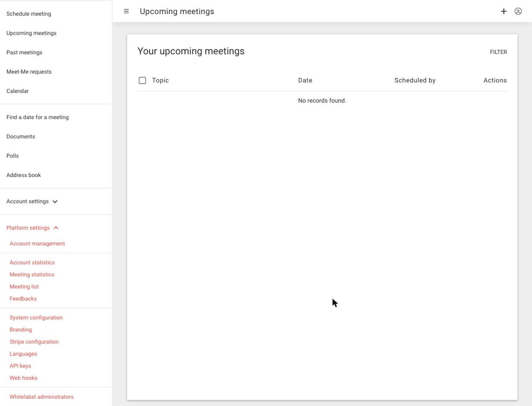This screenshot has height=406, width=532.
Task: Toggle the hamburger menu icon
Action: pyautogui.click(x=126, y=12)
